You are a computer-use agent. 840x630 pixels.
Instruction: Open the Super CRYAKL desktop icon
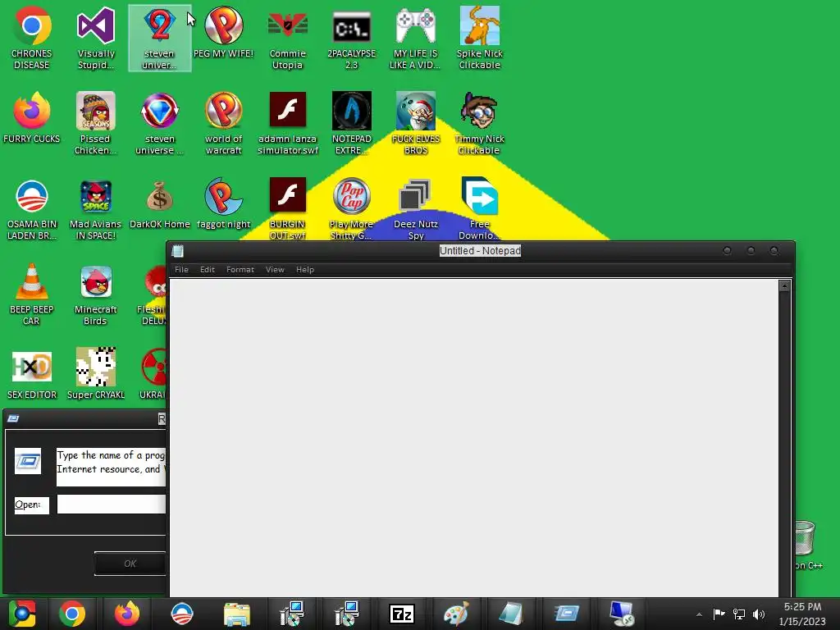pyautogui.click(x=96, y=374)
